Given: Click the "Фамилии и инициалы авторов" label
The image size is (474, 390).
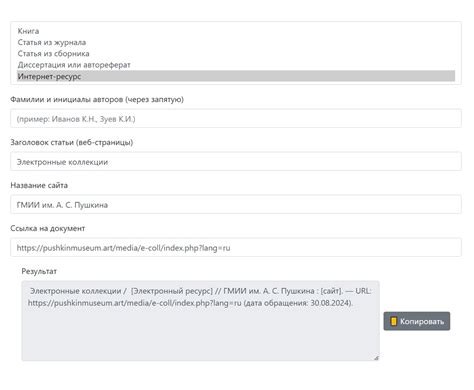Looking at the screenshot, I should click(x=97, y=100).
